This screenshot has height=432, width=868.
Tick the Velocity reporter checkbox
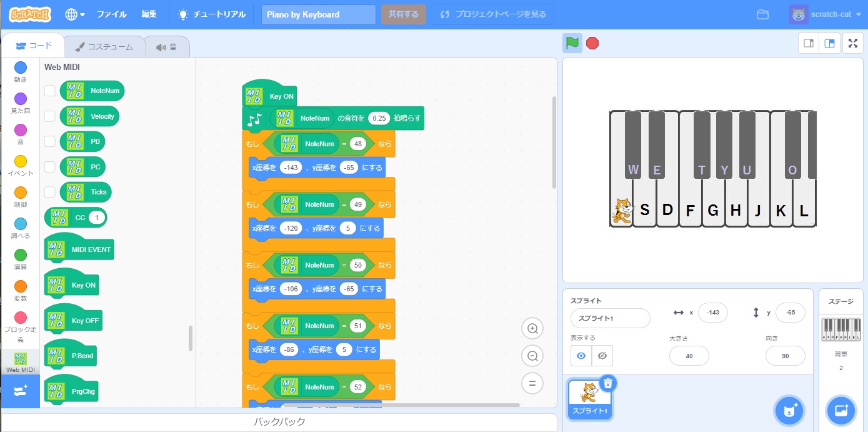click(50, 116)
